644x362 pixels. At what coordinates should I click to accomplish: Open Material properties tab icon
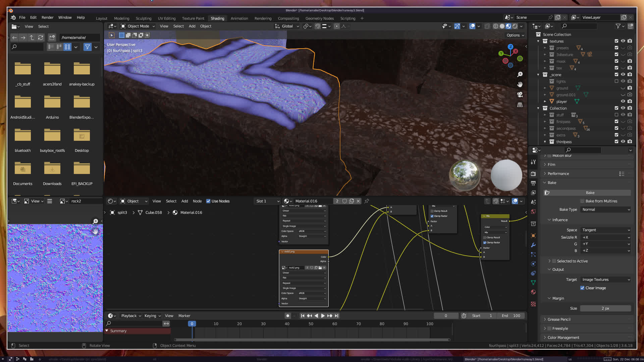coord(533,292)
